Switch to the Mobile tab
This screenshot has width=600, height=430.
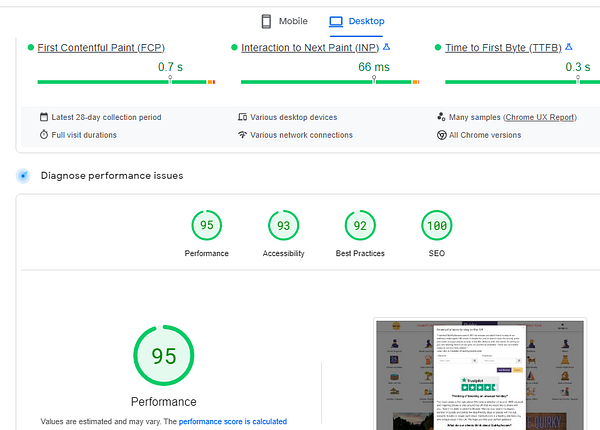pyautogui.click(x=285, y=21)
